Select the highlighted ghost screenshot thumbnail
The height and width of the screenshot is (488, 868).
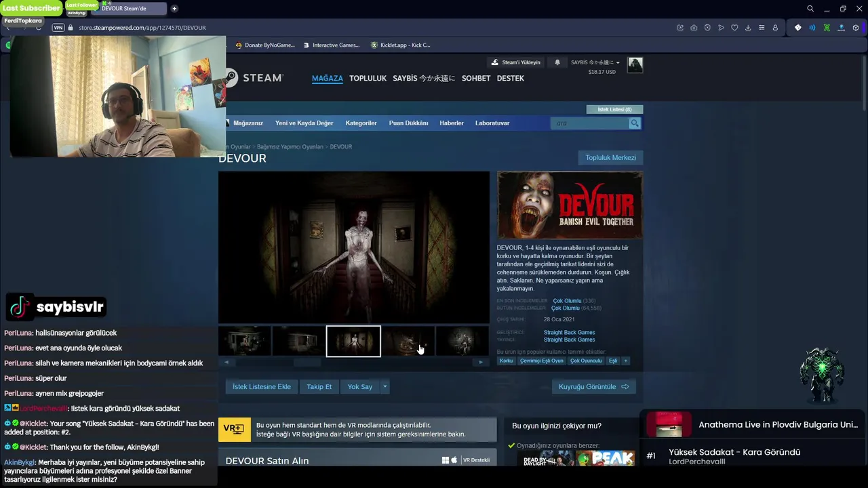point(353,341)
